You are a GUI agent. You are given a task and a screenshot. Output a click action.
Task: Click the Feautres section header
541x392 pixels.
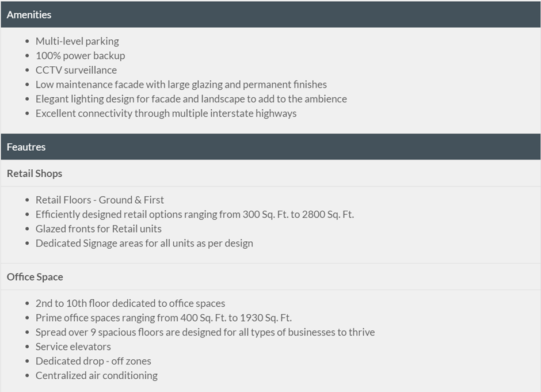pos(270,147)
